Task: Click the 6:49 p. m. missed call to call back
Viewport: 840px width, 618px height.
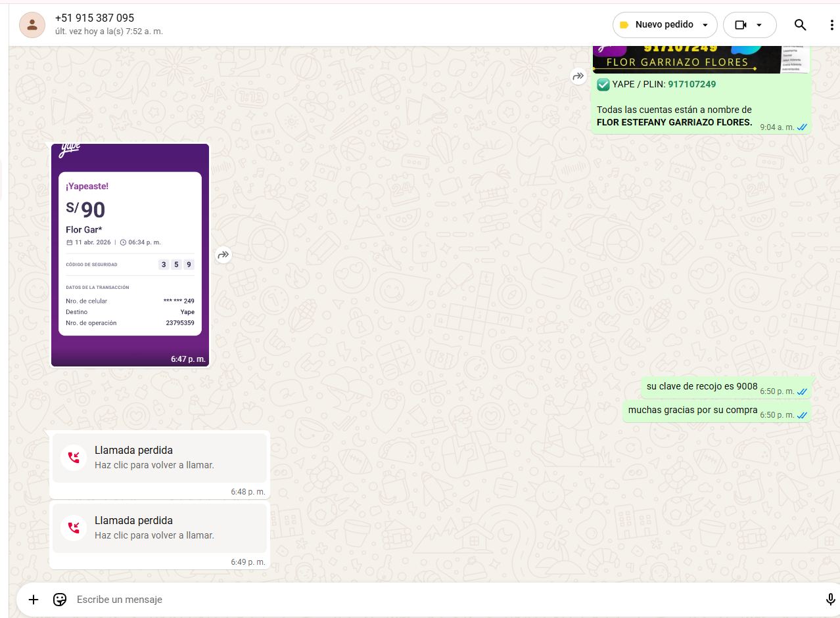Action: coord(159,527)
